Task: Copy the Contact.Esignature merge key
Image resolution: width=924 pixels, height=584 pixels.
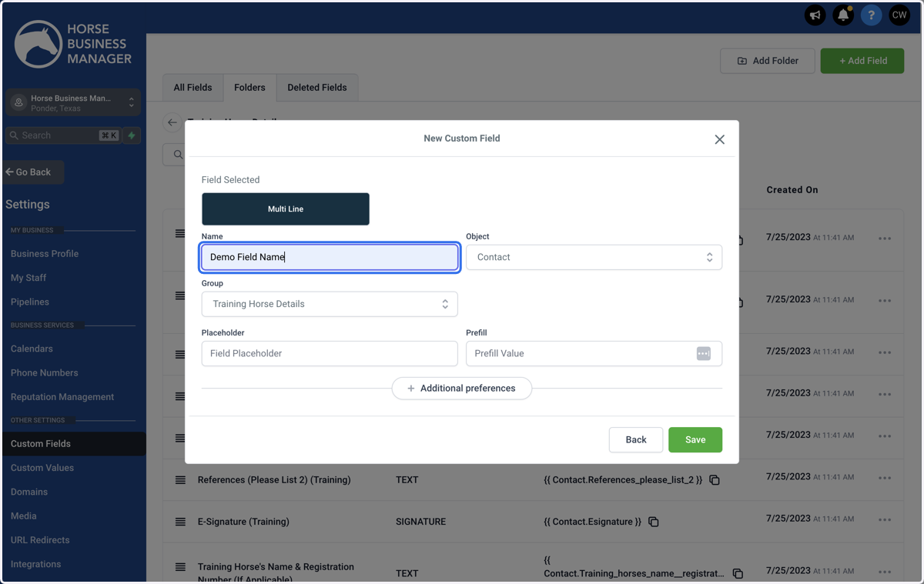Action: tap(654, 522)
